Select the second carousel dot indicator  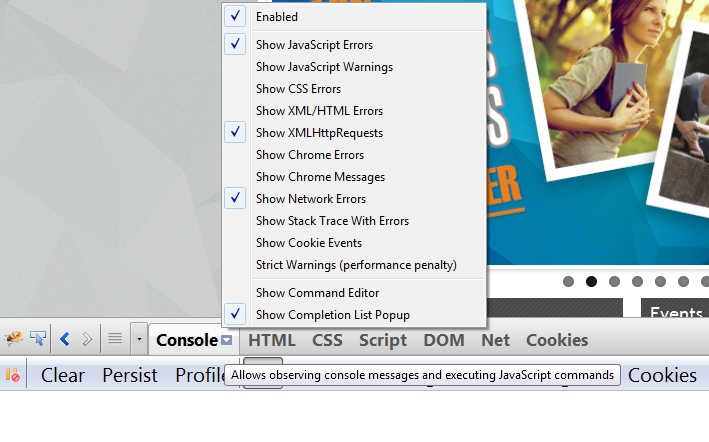pos(591,281)
